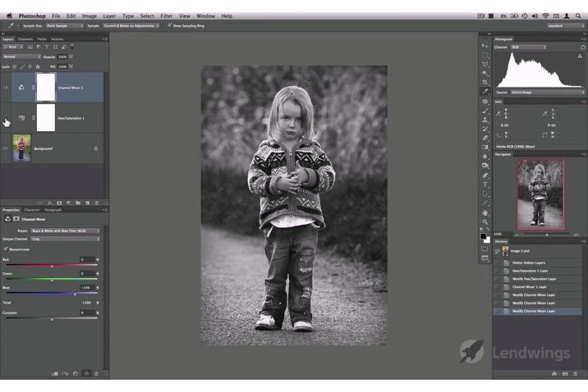Hide the Channel Mixer 1 layer
The height and width of the screenshot is (392, 588).
[x=6, y=88]
